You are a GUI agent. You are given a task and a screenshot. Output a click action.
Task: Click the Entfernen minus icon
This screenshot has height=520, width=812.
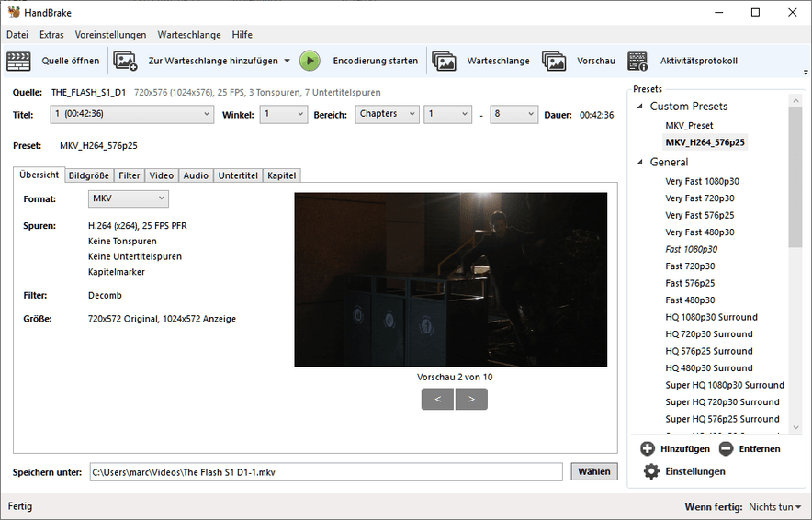tap(726, 448)
